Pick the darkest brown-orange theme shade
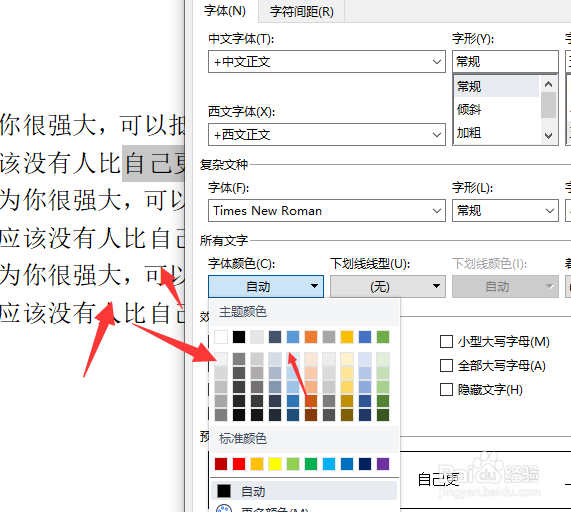 click(x=311, y=415)
